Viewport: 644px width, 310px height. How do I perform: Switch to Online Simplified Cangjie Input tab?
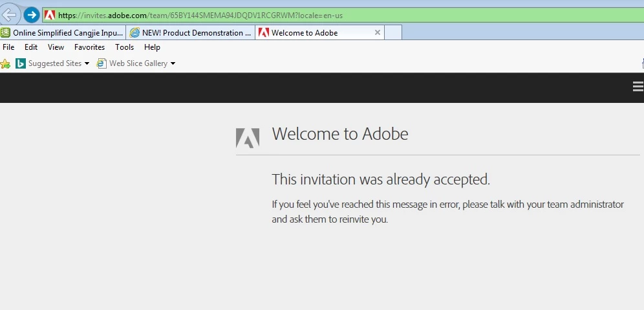coord(63,32)
